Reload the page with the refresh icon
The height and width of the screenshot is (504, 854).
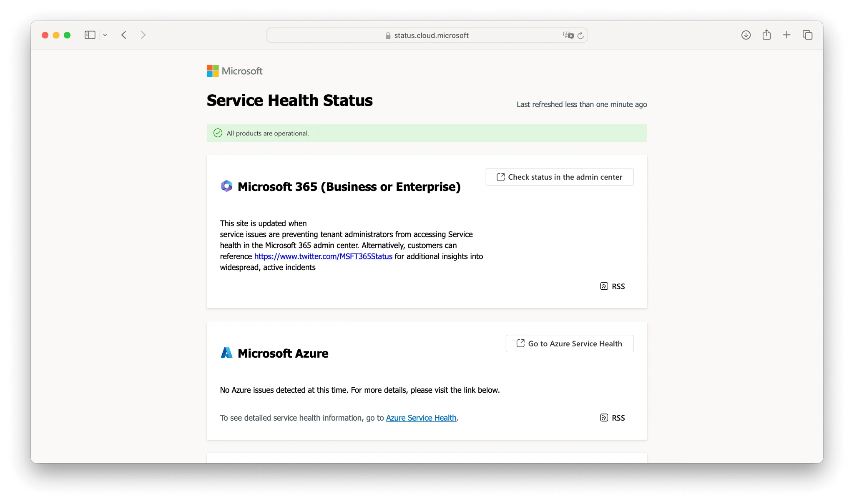tap(580, 35)
